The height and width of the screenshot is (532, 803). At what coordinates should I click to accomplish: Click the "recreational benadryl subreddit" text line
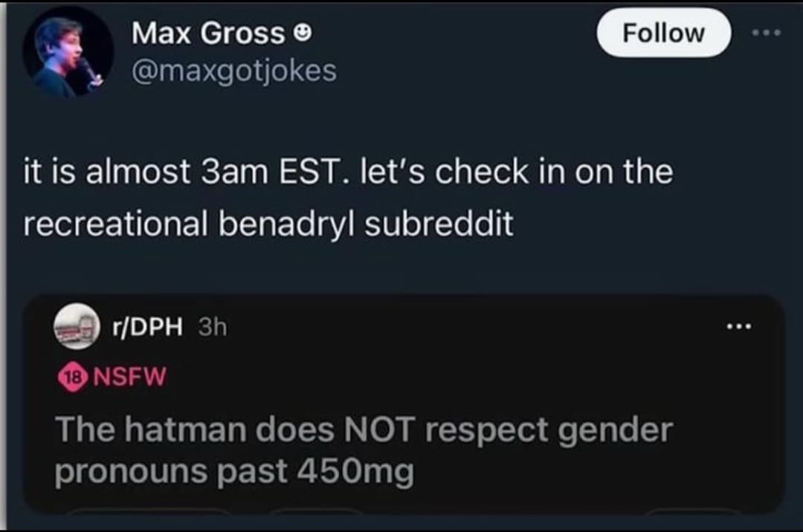[268, 224]
